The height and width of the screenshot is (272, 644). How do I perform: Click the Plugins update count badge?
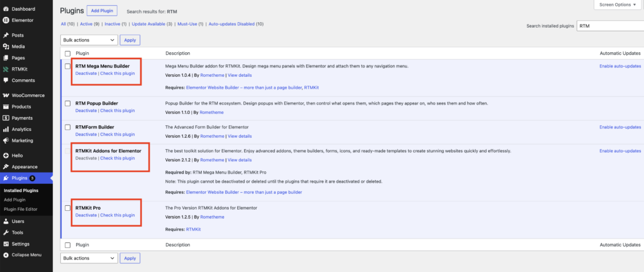click(33, 178)
